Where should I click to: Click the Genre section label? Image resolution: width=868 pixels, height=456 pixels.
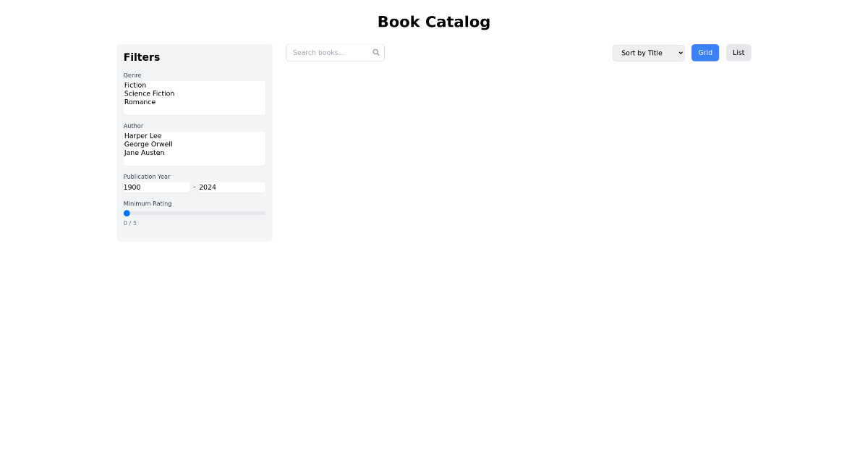pyautogui.click(x=132, y=75)
